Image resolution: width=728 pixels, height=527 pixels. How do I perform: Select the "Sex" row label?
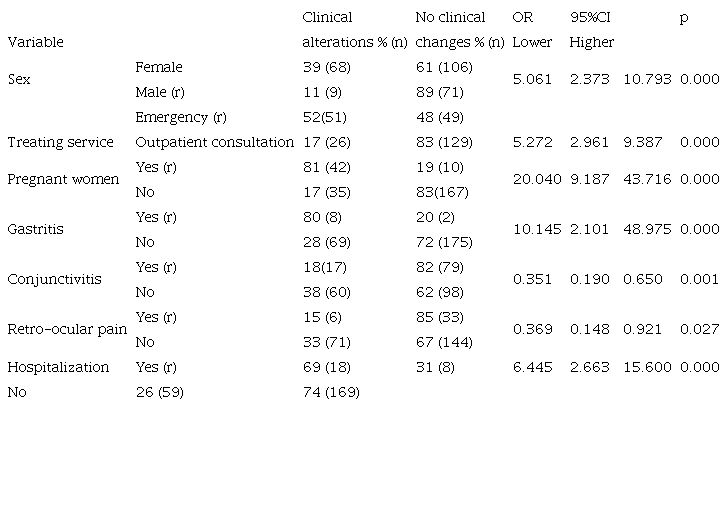click(18, 80)
